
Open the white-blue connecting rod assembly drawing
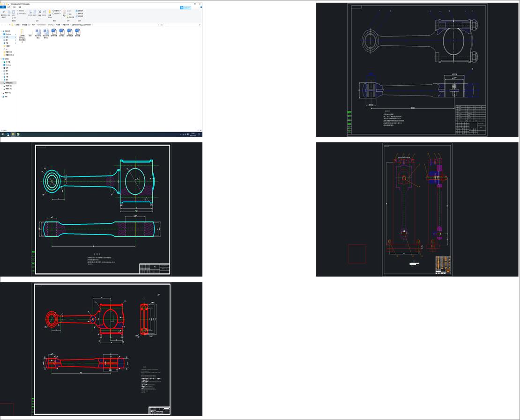click(x=417, y=70)
